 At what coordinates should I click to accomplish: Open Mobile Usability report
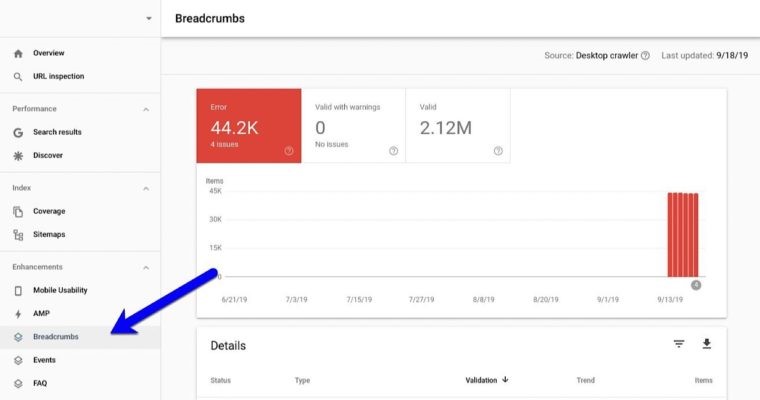(x=60, y=290)
